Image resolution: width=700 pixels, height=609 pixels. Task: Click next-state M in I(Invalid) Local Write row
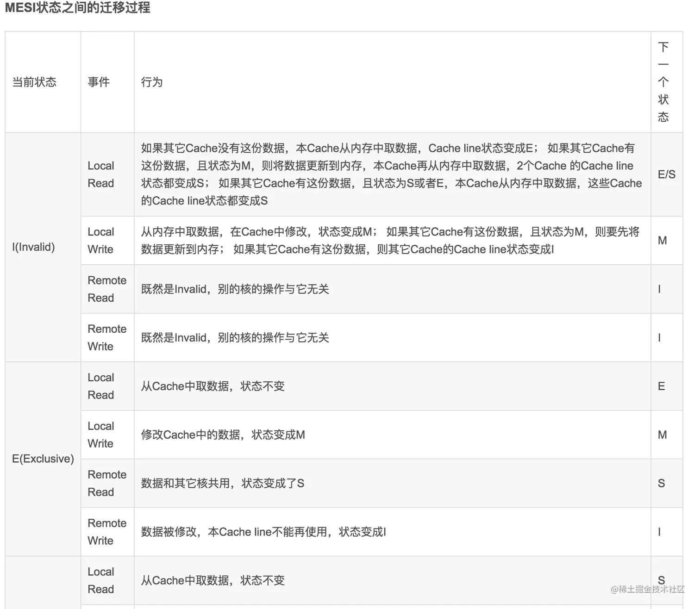click(662, 241)
